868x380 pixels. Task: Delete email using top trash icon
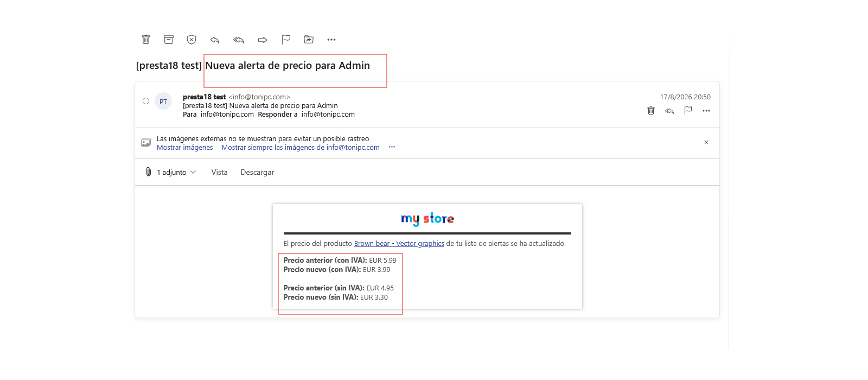pos(146,40)
